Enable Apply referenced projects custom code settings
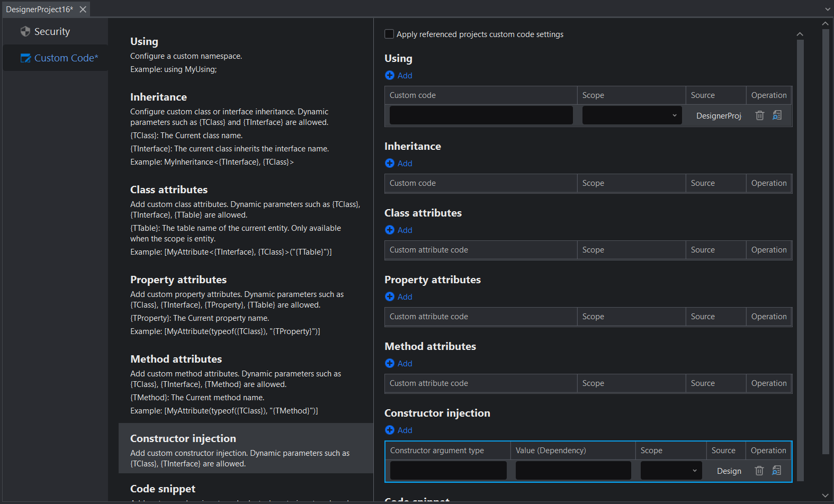The height and width of the screenshot is (504, 834). tap(389, 34)
